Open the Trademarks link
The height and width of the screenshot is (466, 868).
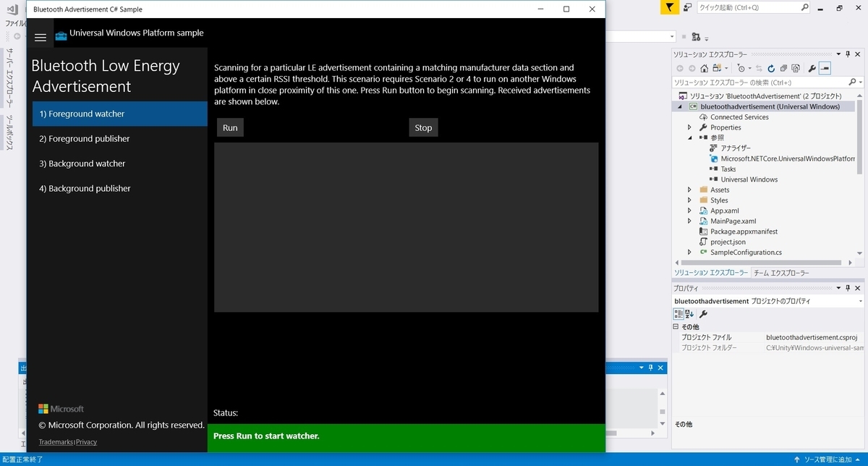tap(56, 442)
